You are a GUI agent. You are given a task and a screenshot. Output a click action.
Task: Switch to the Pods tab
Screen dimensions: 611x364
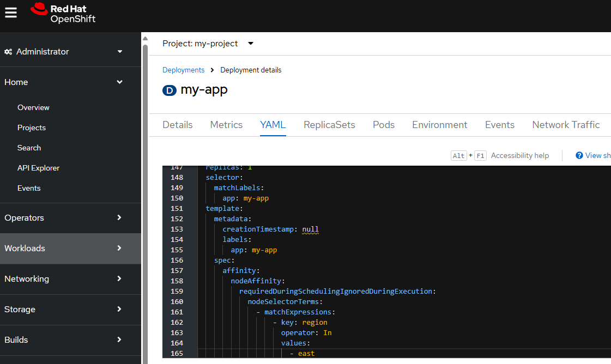(384, 125)
